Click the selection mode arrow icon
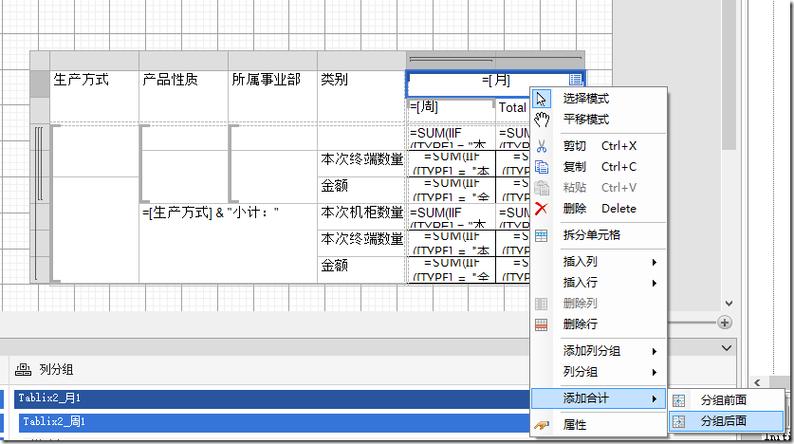Image resolution: width=794 pixels, height=444 pixels. point(541,99)
